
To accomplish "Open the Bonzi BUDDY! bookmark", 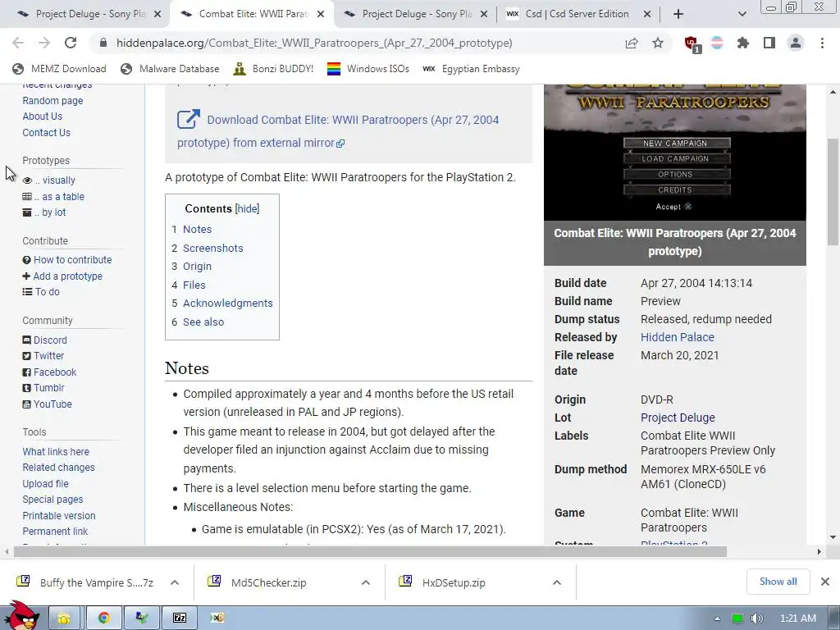I will pos(273,69).
